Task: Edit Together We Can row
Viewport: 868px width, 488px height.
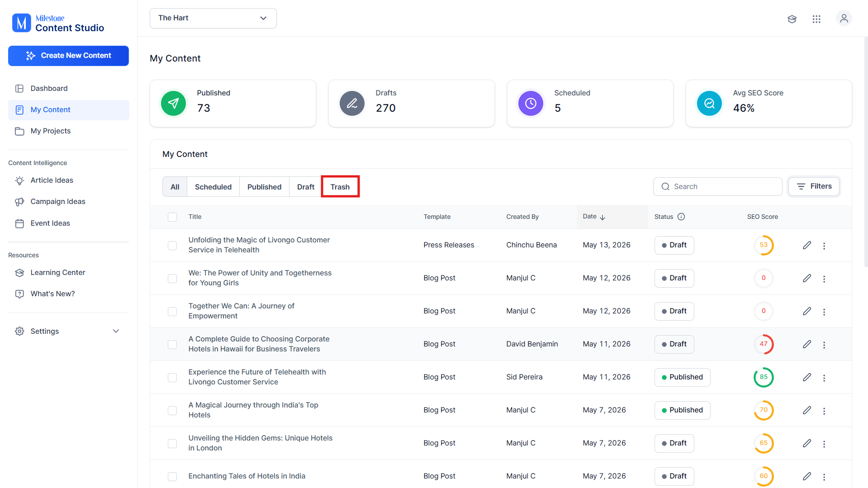Action: [807, 311]
